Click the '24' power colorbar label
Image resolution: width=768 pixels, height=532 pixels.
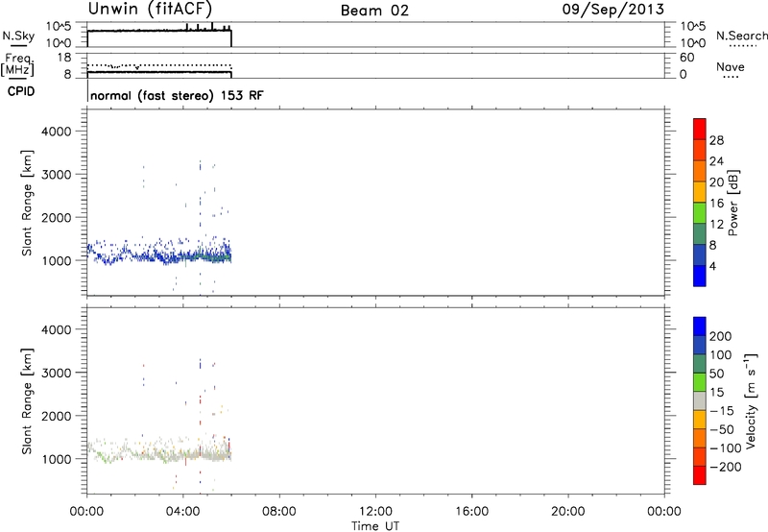click(x=716, y=161)
